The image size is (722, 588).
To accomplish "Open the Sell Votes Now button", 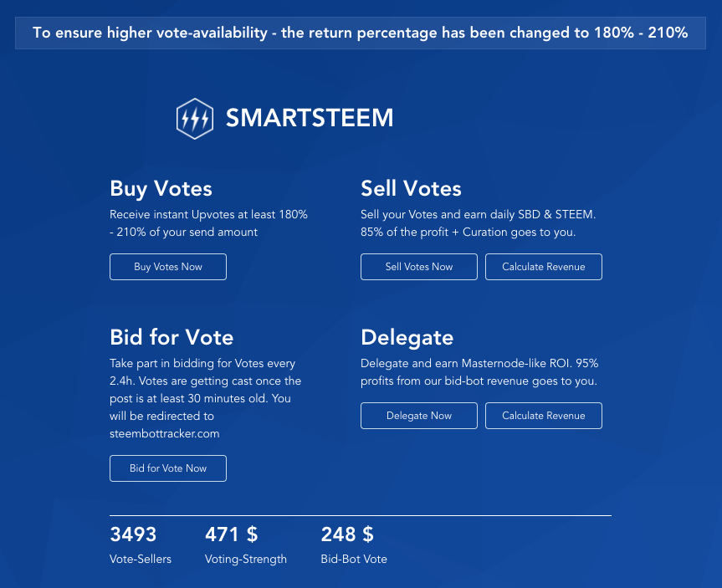I will [x=419, y=267].
